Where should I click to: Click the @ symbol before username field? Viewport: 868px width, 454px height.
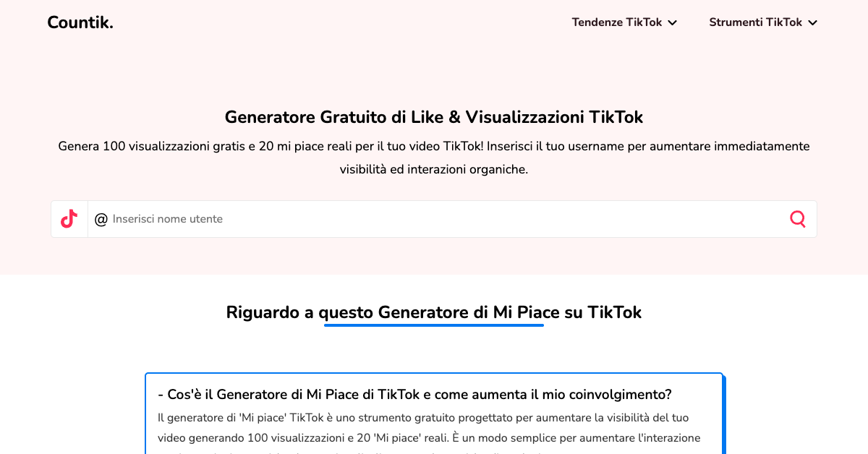[101, 219]
